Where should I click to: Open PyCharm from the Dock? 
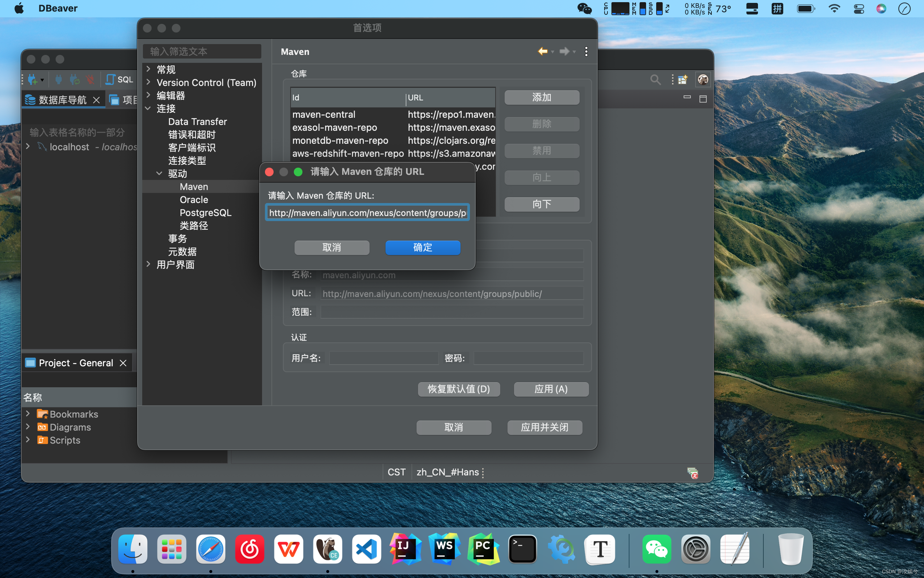483,549
